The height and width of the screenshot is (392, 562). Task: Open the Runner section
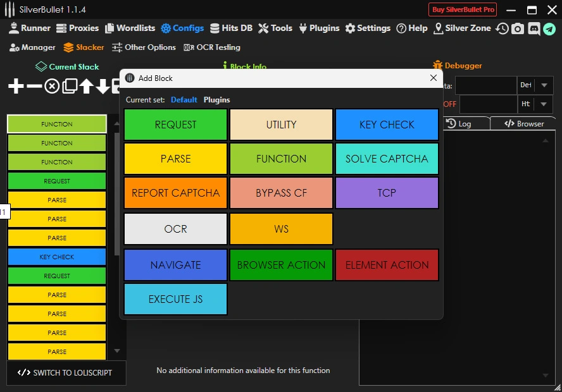click(30, 28)
